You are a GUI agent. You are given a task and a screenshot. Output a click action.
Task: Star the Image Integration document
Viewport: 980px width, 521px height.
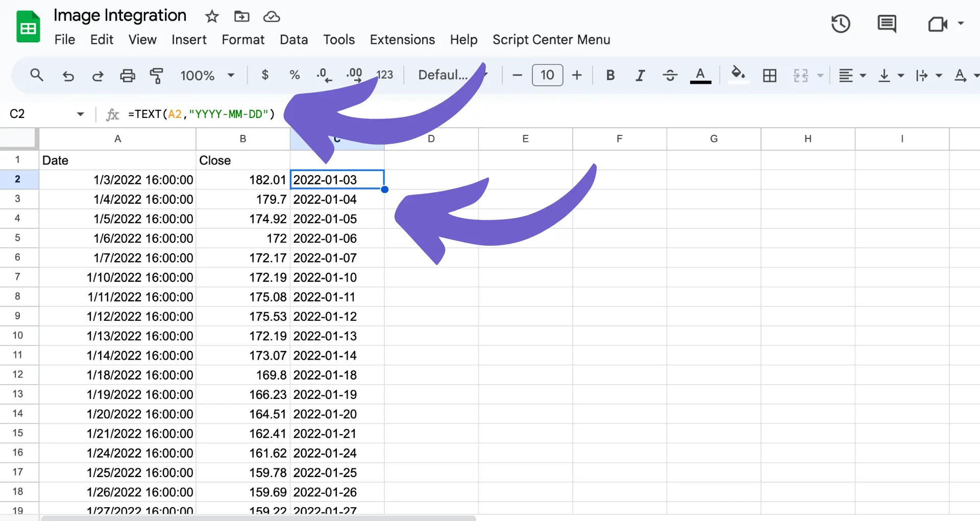click(x=212, y=17)
